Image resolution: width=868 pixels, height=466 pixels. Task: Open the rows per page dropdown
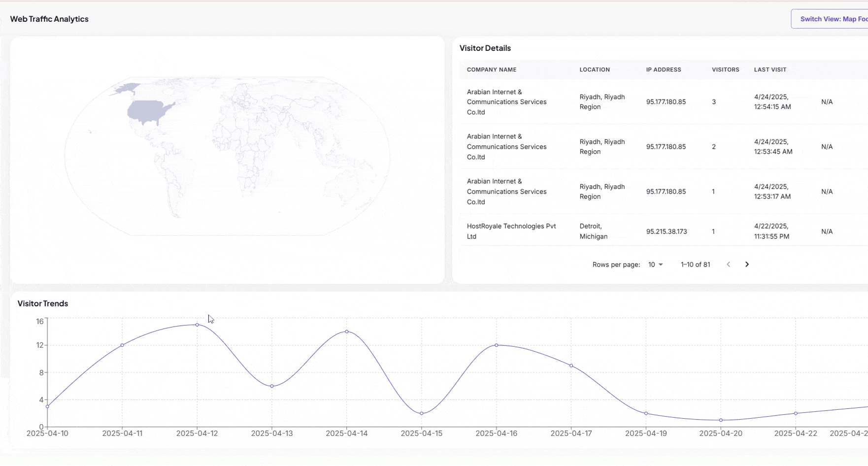[x=655, y=265]
